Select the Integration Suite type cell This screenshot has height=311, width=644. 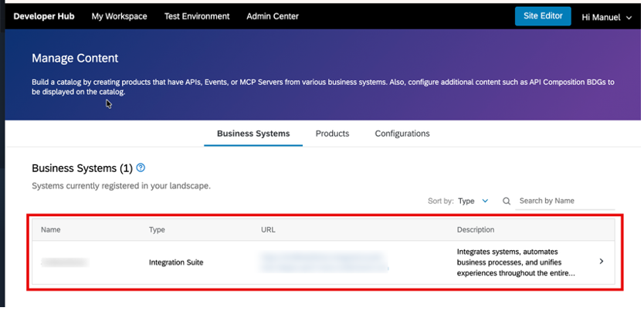click(176, 262)
